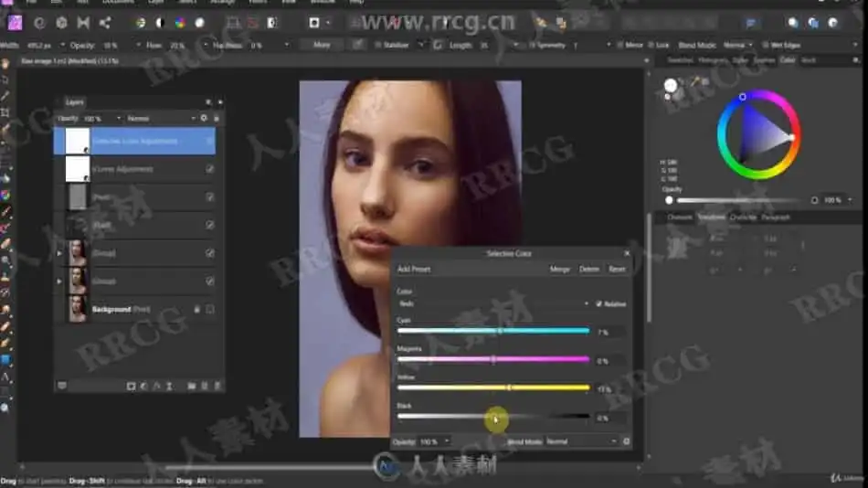Click the Reset button in Selective Color

(x=618, y=270)
